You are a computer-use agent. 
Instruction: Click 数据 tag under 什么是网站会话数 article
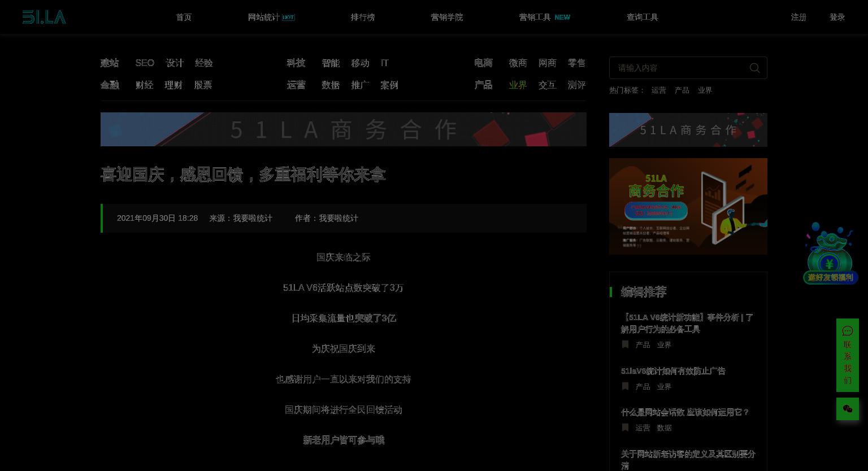[664, 428]
